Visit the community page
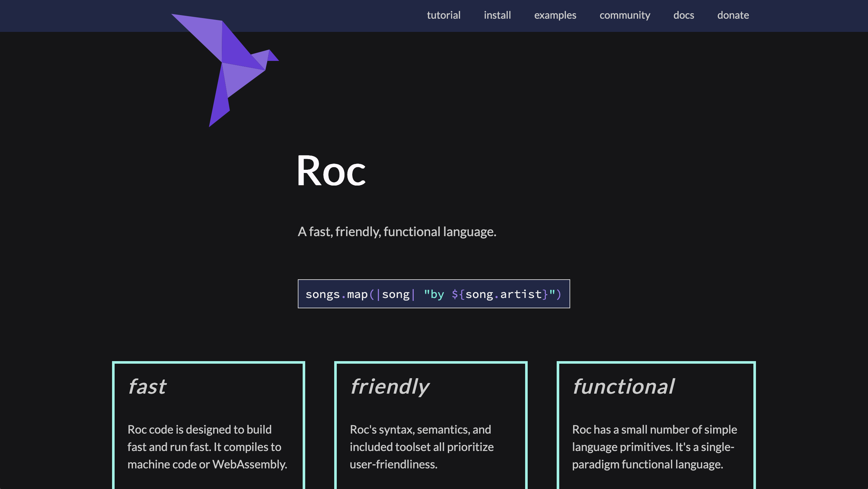 (x=625, y=15)
